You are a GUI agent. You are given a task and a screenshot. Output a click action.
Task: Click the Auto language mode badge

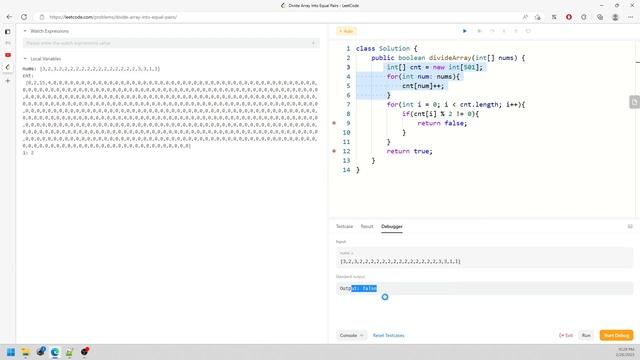coord(346,31)
